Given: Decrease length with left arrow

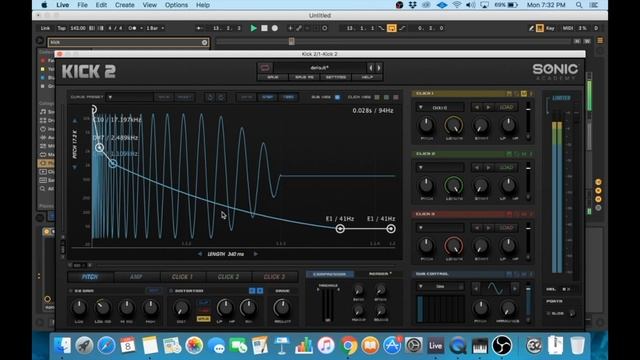Looking at the screenshot, I should 200,254.
